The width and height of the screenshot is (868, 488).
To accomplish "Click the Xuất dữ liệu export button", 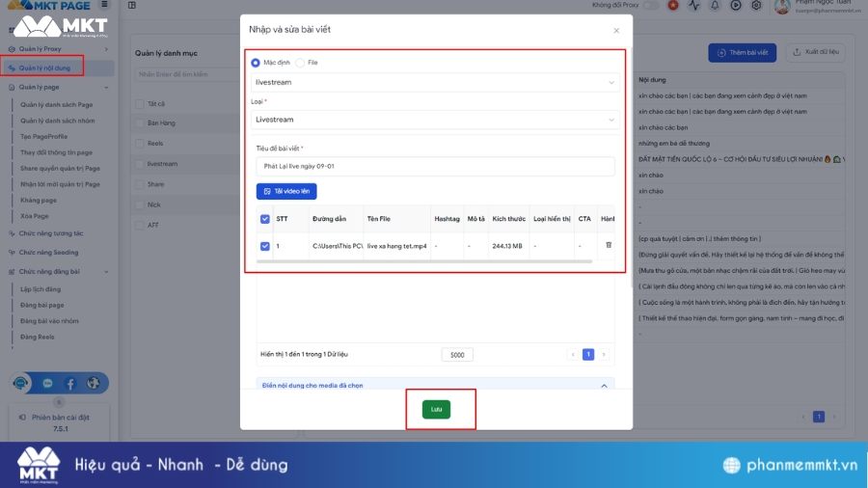I will pos(815,52).
